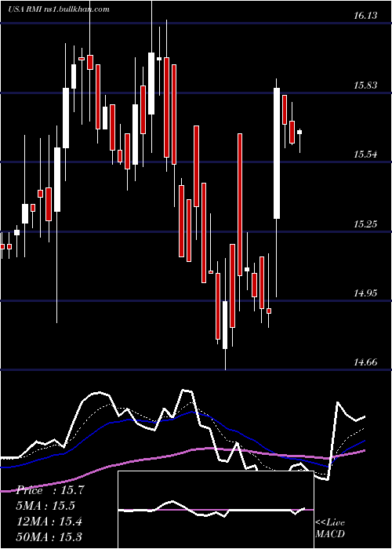This screenshot has height=549, width=392.
Task: Click the <<Live MACD label
Action: tap(330, 528)
